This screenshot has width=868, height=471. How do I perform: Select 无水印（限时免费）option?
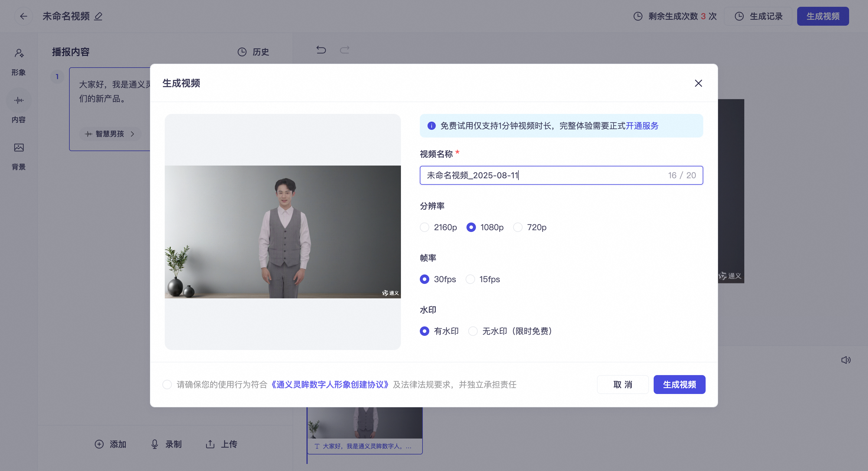510,331
